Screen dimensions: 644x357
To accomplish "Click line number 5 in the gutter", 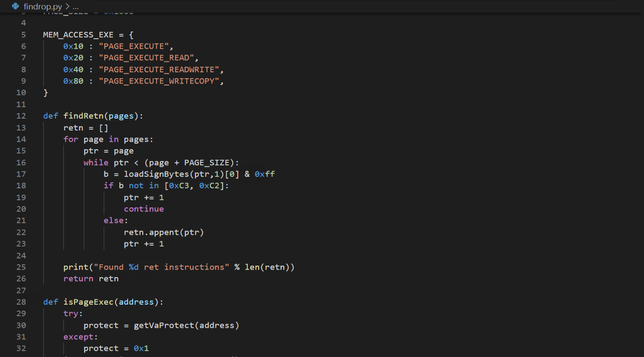I will (x=24, y=35).
